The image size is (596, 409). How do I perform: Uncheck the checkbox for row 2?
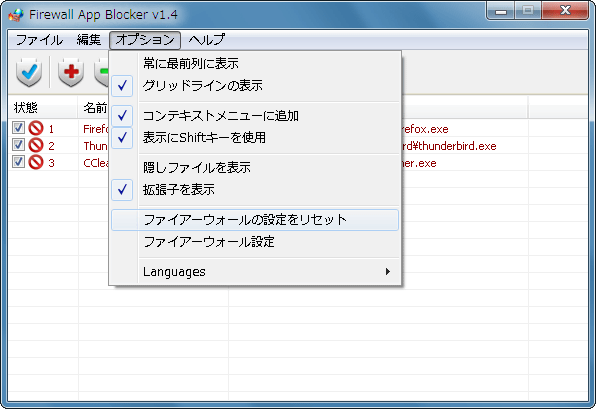(x=18, y=145)
